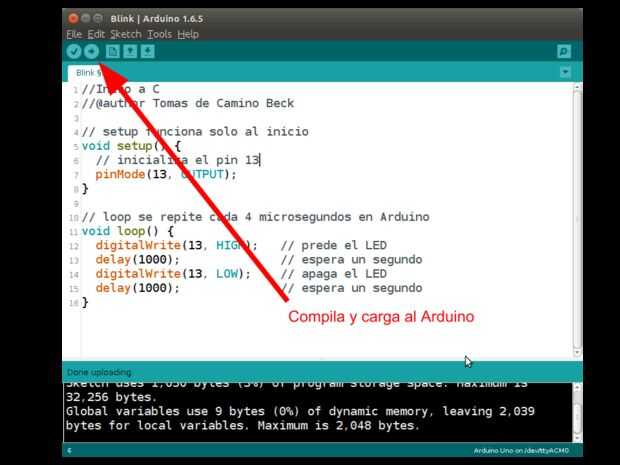Click comment '// apaga el LED'
Screen dimensions: 620x465
(334, 274)
